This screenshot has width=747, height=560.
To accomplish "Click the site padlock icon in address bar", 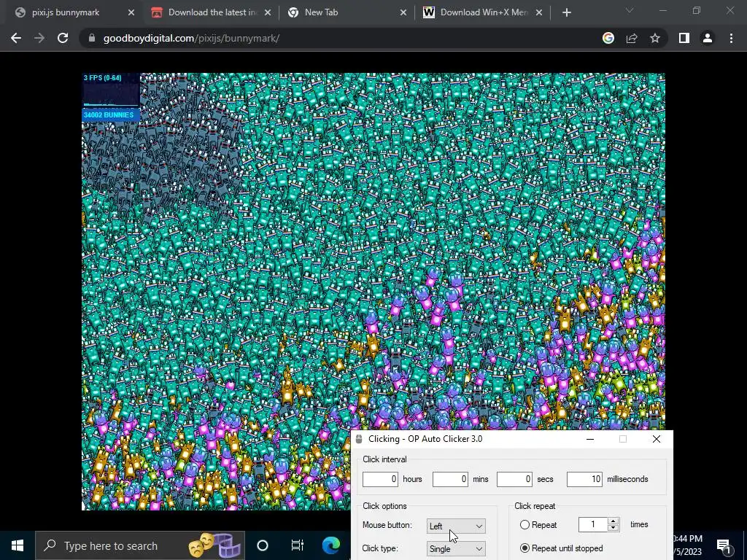I will (92, 38).
